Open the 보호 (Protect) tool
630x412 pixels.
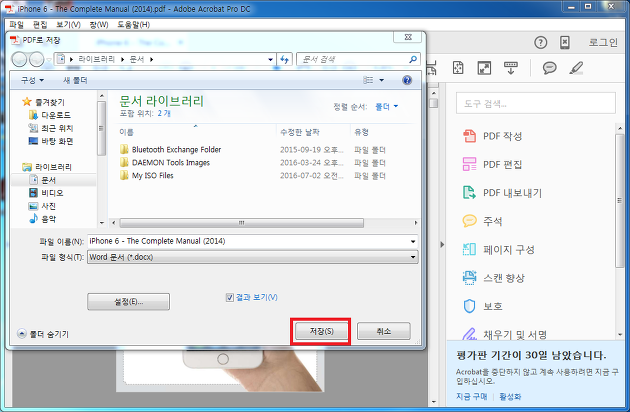[482, 306]
